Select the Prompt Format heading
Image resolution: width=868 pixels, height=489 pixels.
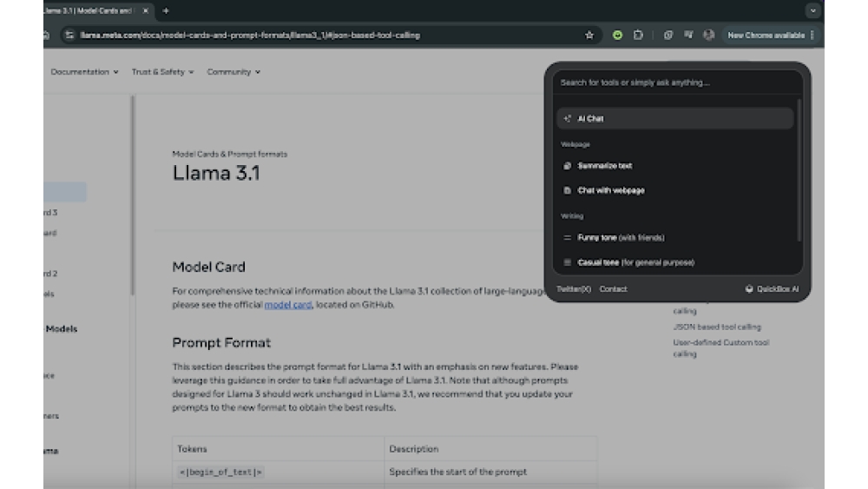coord(221,343)
